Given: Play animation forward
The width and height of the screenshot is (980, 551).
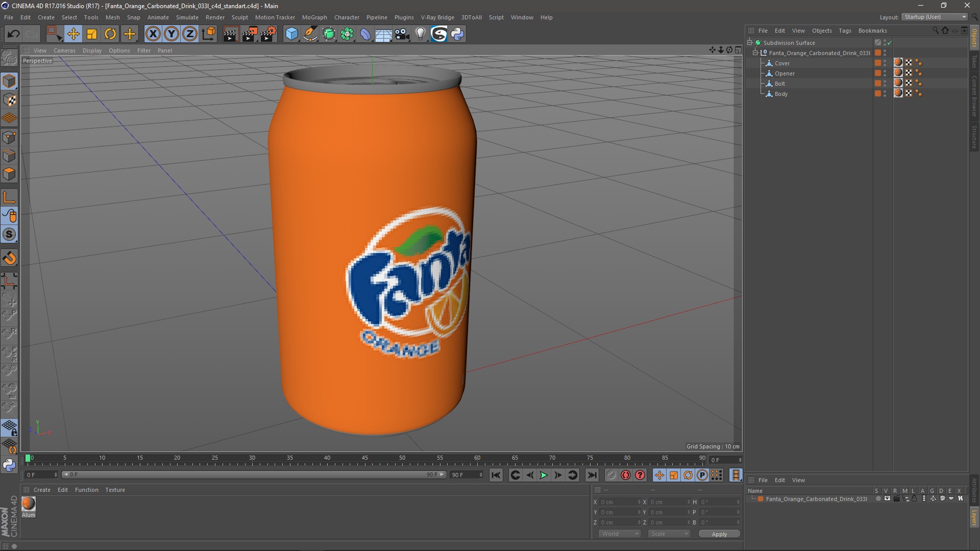Looking at the screenshot, I should [544, 475].
